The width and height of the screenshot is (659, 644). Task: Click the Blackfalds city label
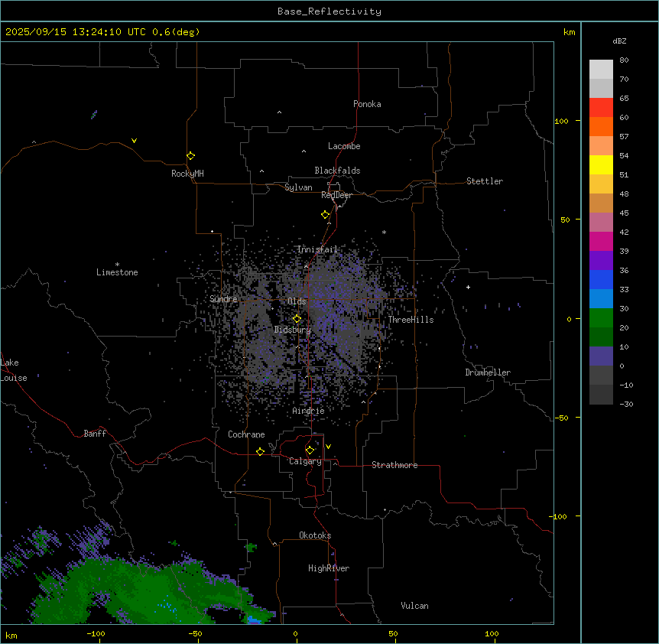click(337, 171)
